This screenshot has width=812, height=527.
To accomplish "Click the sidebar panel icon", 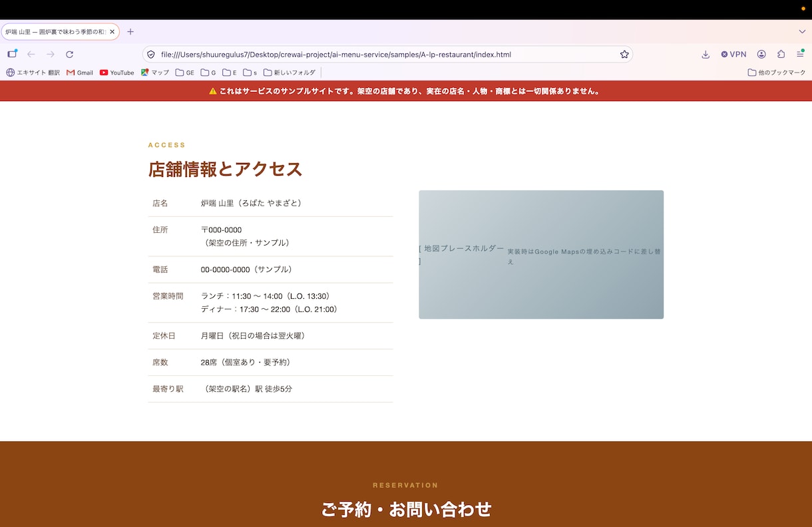I will 12,54.
